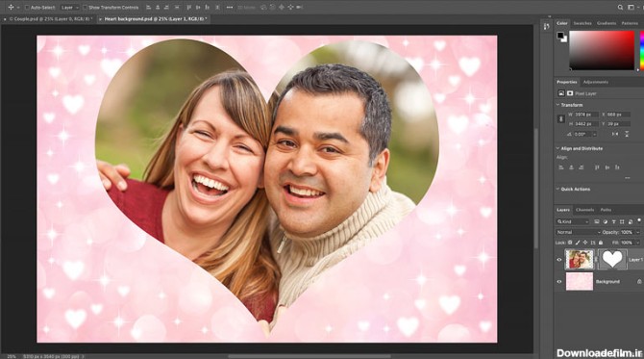
Task: Open the blend mode Normal dropdown
Action: 579,232
